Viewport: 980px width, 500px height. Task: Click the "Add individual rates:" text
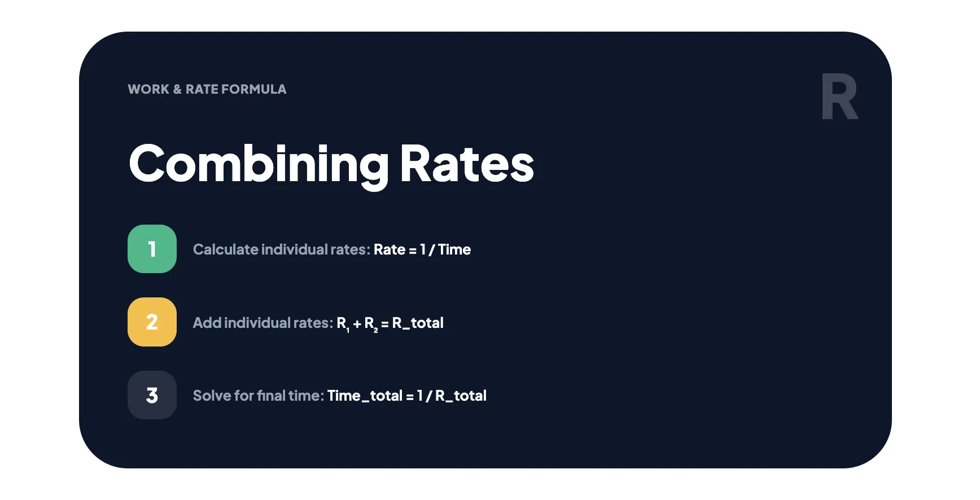click(262, 323)
